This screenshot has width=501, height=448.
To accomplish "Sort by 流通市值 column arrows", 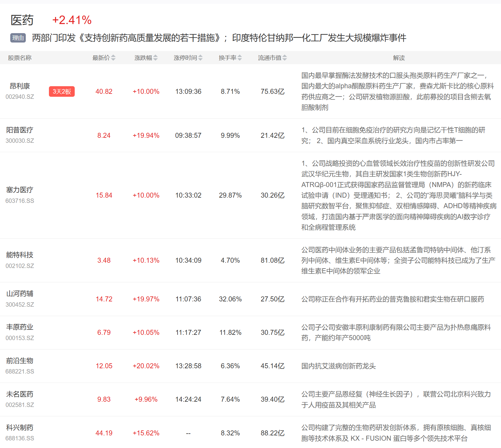I will pyautogui.click(x=285, y=58).
